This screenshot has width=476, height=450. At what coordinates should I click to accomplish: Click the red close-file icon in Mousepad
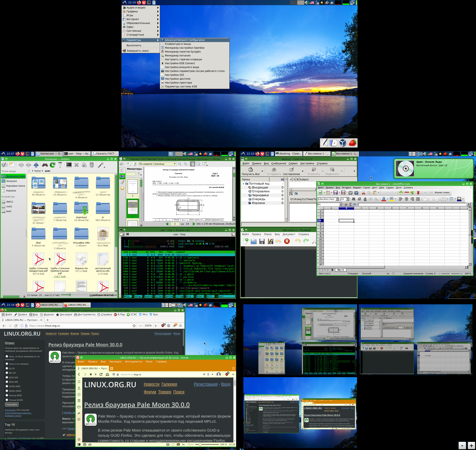(287, 241)
